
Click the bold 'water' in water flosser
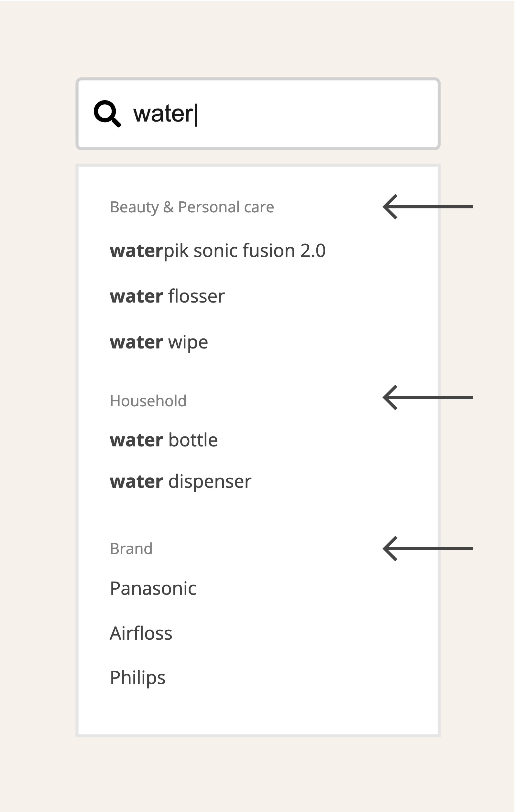pyautogui.click(x=137, y=296)
